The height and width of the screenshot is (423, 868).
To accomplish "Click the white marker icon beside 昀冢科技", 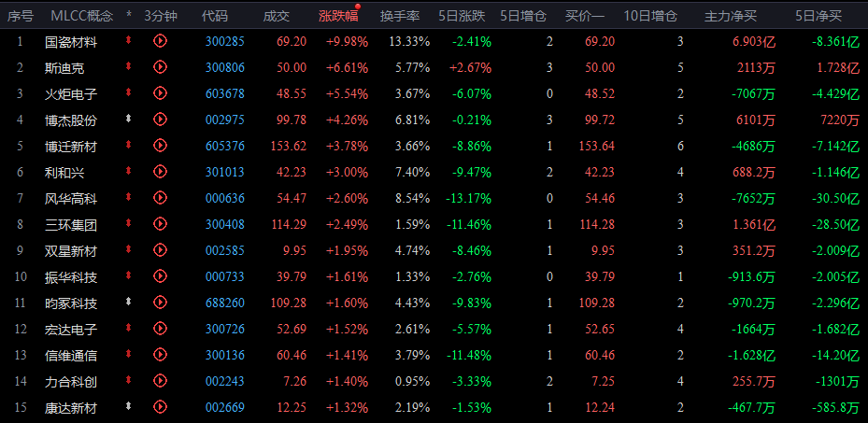I will point(129,302).
